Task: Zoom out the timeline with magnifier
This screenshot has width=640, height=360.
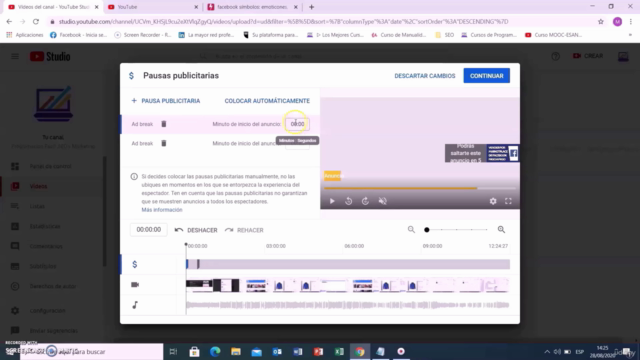Action: pyautogui.click(x=411, y=230)
